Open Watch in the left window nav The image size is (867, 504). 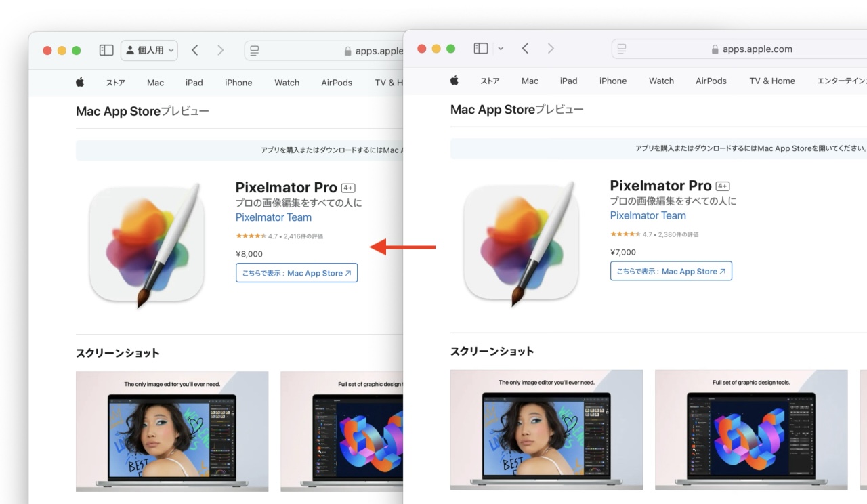pyautogui.click(x=287, y=83)
